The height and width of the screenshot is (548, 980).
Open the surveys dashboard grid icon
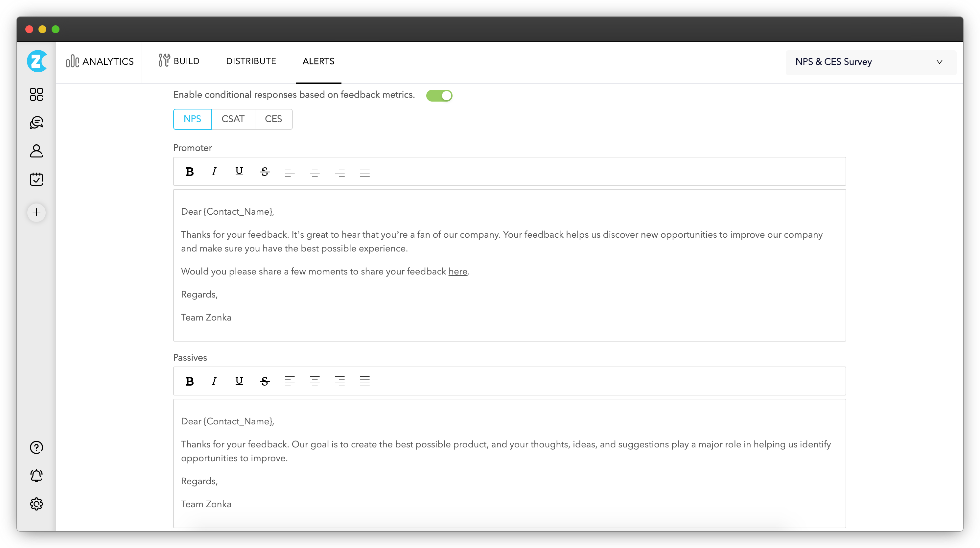36,95
